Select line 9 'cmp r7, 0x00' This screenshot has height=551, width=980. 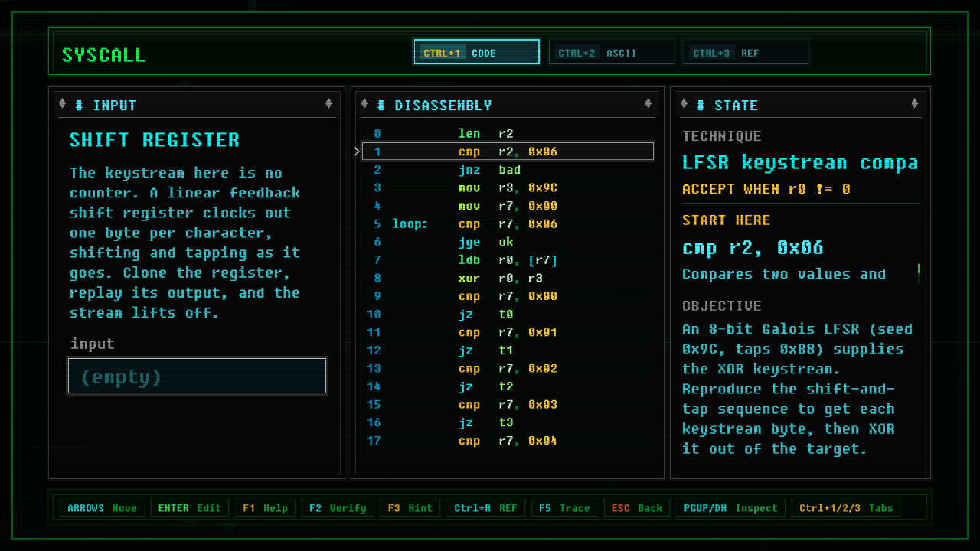click(508, 296)
